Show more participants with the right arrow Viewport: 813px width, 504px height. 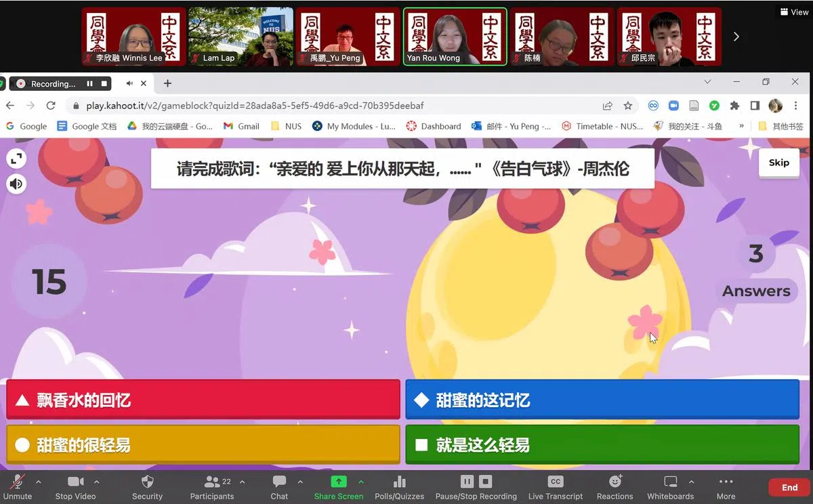tap(736, 37)
